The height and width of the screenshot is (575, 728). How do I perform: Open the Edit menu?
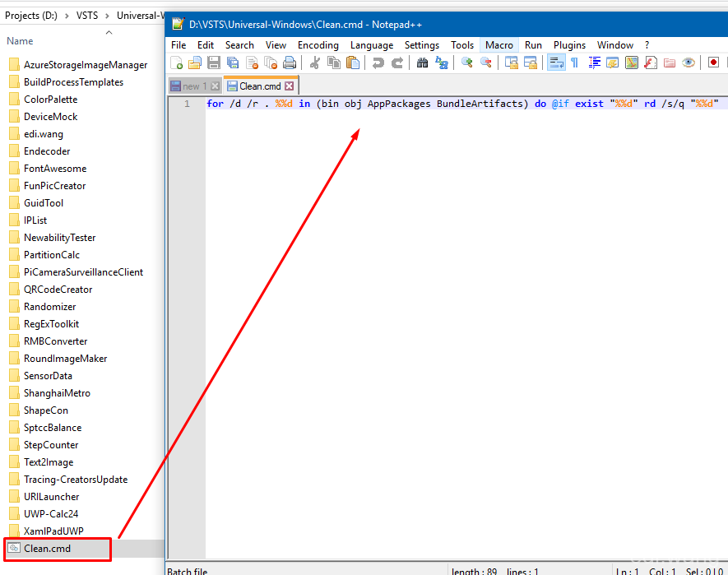(x=205, y=45)
